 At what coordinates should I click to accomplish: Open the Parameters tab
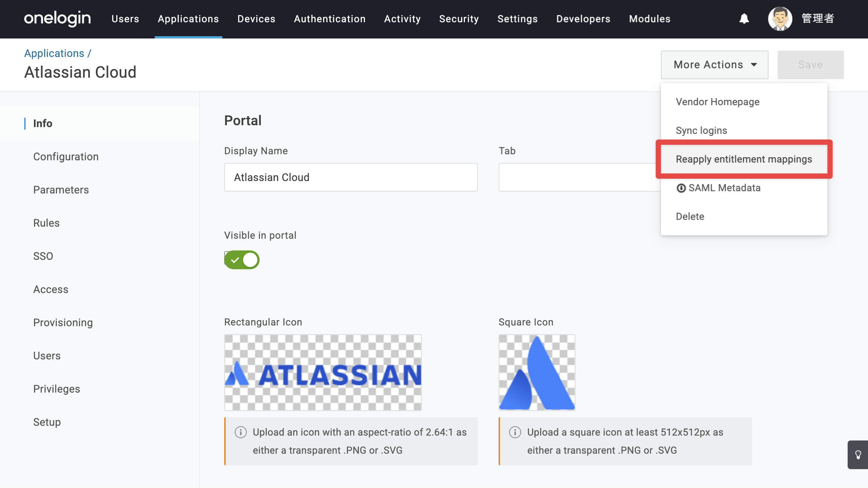click(x=100, y=190)
